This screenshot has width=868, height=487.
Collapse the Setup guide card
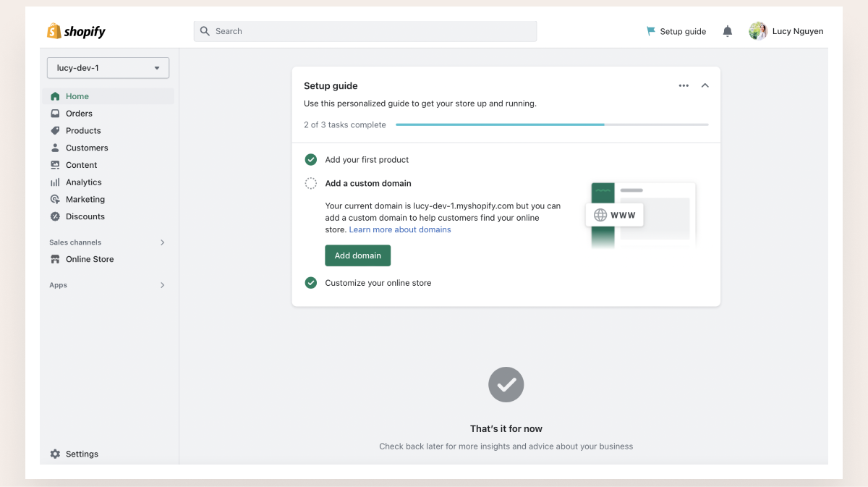coord(705,85)
